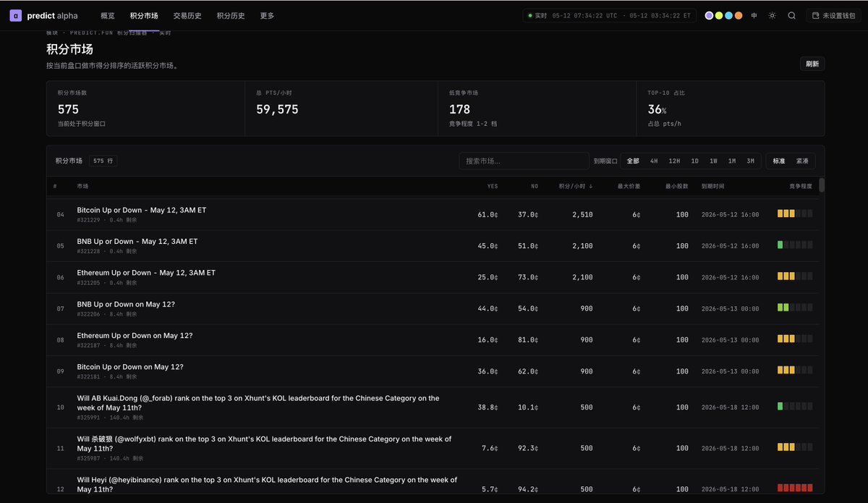Click the table vertical scrollbar thumb
868x503 pixels.
tap(822, 185)
